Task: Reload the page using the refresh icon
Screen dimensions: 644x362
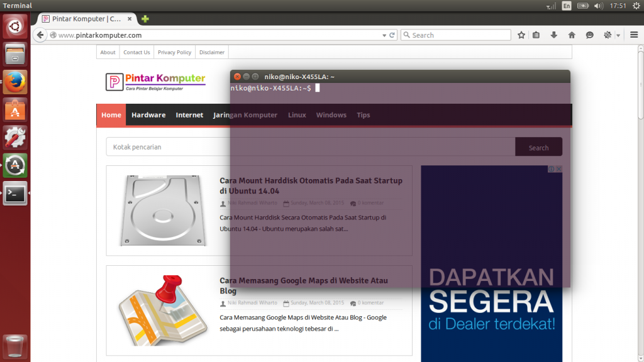Action: tap(392, 35)
